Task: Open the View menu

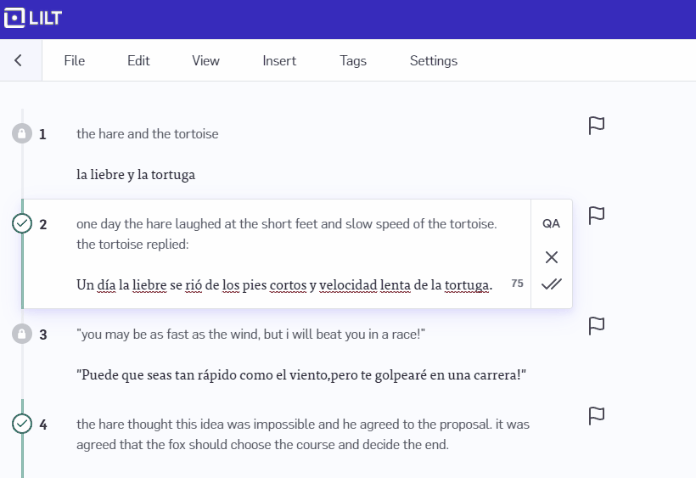Action: coord(205,61)
